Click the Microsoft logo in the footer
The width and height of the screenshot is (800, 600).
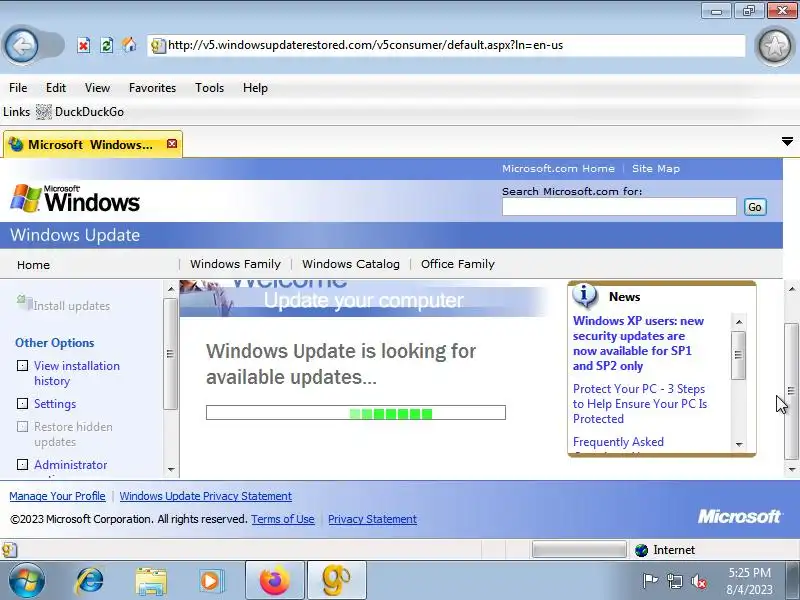coord(739,516)
